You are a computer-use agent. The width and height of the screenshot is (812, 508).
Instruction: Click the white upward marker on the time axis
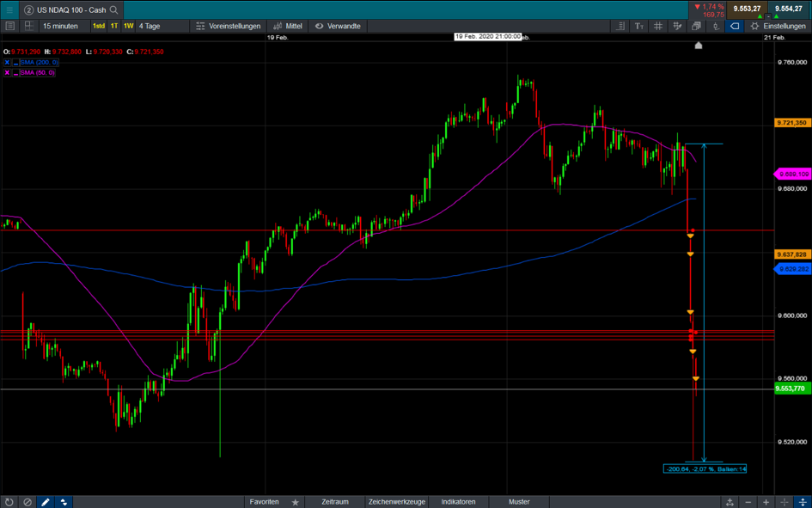[699, 45]
